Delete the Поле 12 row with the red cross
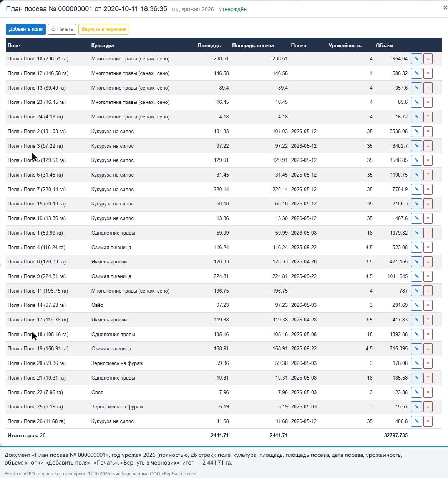This screenshot has width=448, height=478. point(428,73)
